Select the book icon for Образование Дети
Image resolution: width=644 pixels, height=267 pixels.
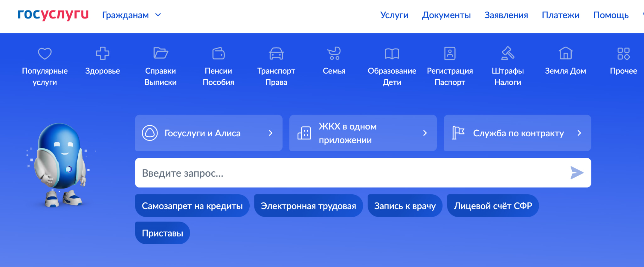392,54
